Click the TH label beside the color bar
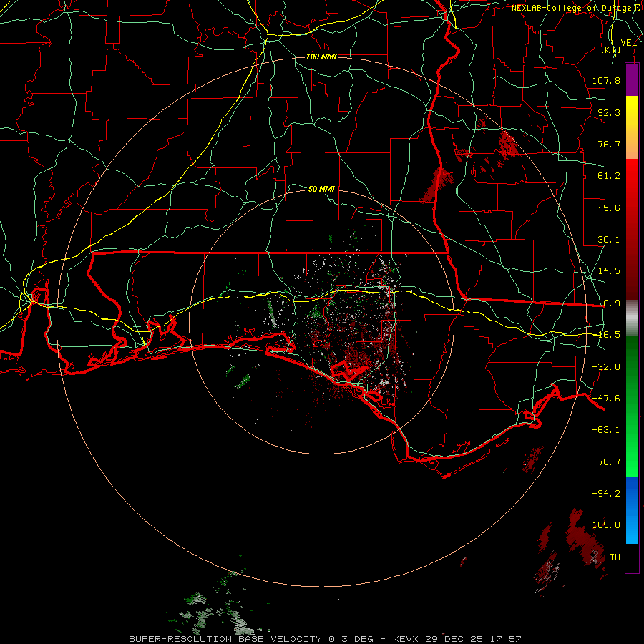 pos(615,557)
